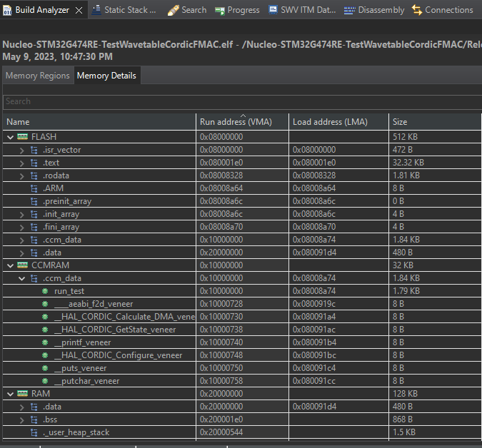482x448 pixels.
Task: Click the SWV ITM Data icon
Action: point(273,10)
